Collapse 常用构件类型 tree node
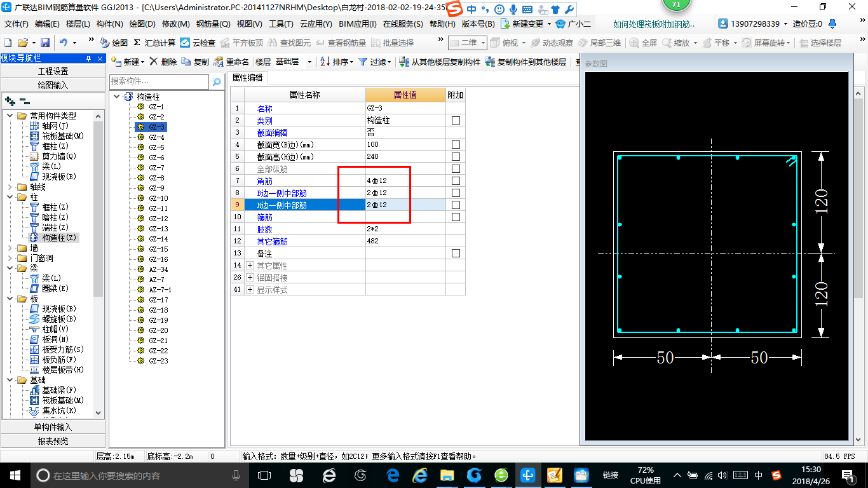 10,116
